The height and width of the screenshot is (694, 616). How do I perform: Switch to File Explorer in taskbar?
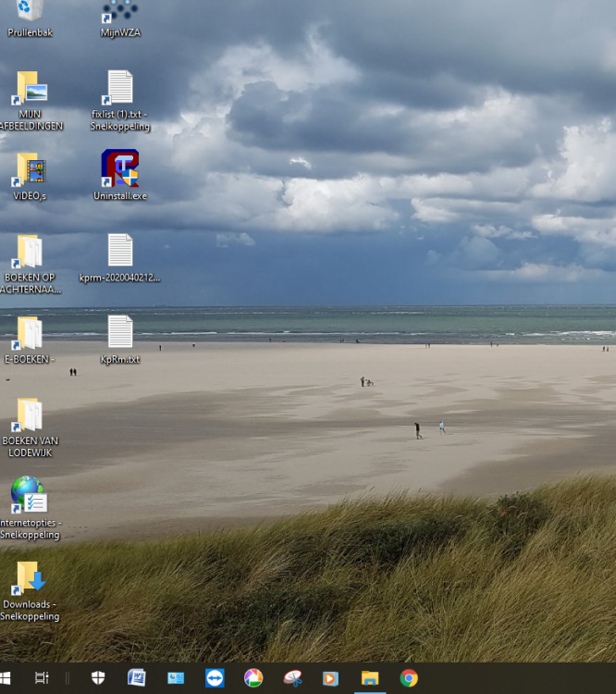(x=370, y=678)
